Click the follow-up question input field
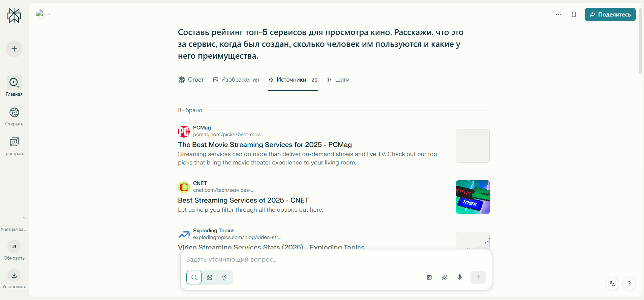This screenshot has width=644, height=300. pos(336,260)
